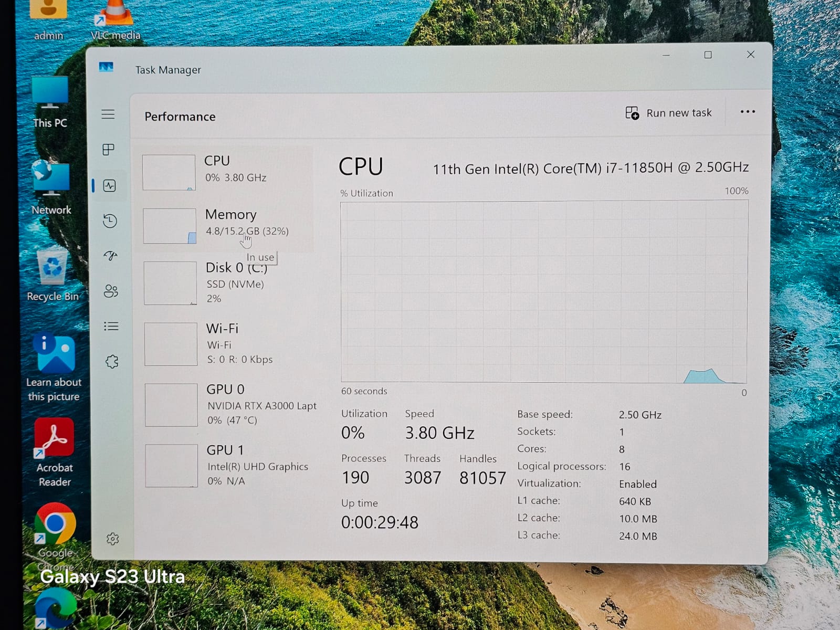Open the Users icon in sidebar
This screenshot has width=840, height=630.
coord(111,291)
